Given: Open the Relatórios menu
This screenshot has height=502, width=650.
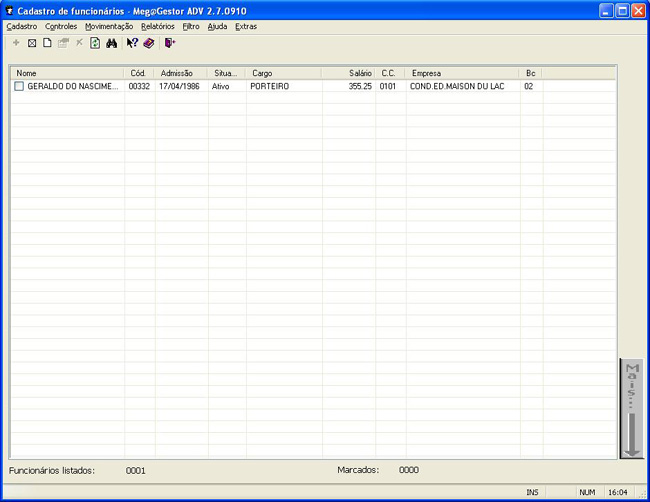Looking at the screenshot, I should click(x=158, y=26).
